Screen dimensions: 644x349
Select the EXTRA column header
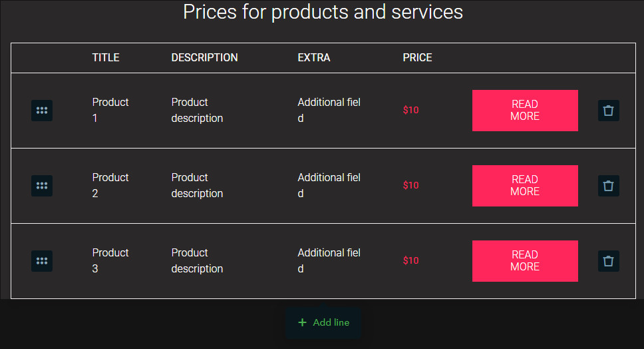314,57
